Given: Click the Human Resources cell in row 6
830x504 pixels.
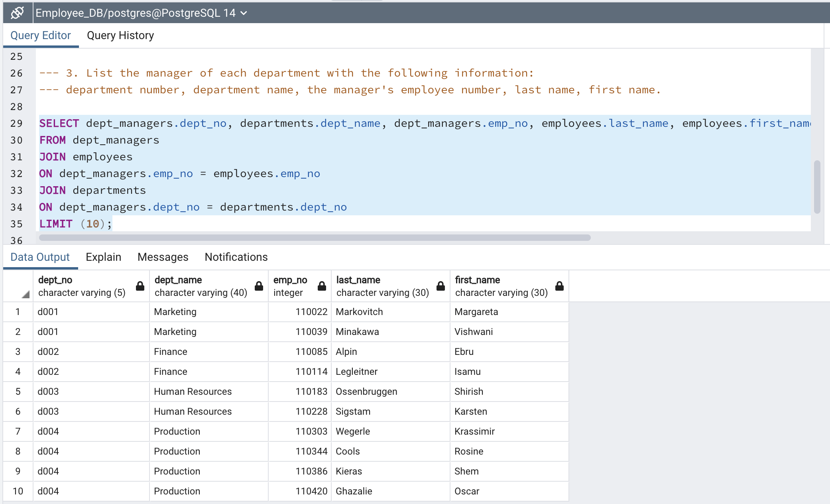Looking at the screenshot, I should click(x=193, y=411).
